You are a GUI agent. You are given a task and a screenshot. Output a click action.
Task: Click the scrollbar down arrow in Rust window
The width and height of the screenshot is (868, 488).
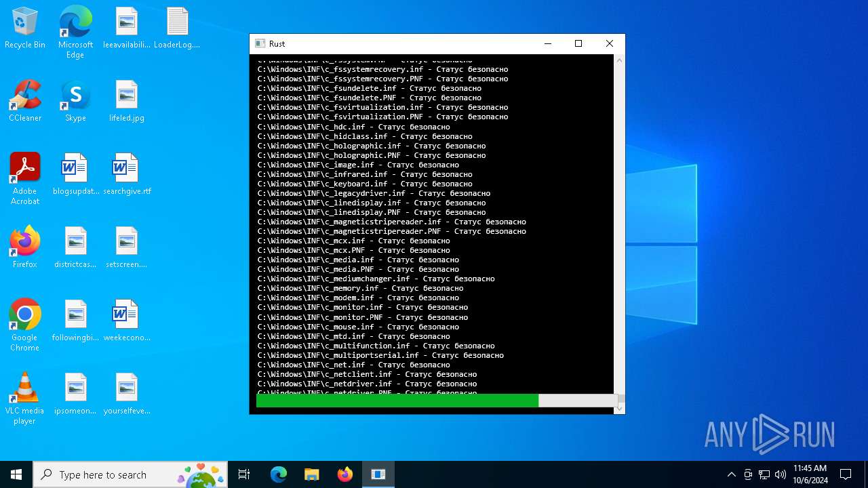click(619, 409)
